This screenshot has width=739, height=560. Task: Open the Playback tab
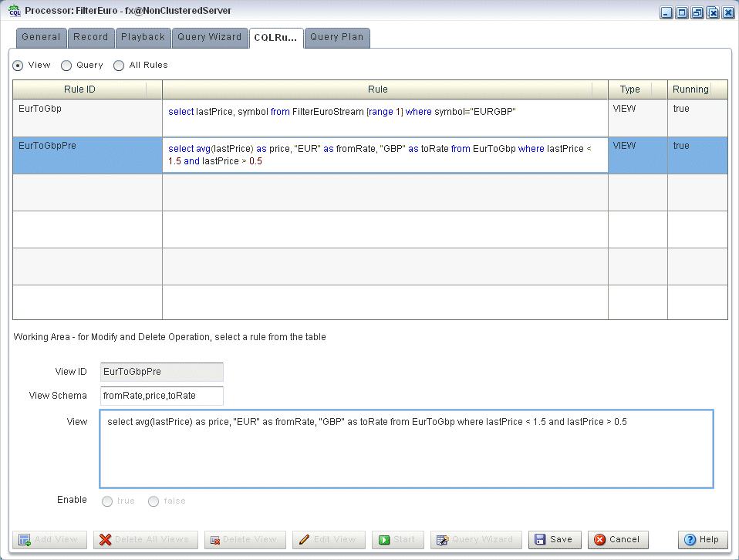143,37
